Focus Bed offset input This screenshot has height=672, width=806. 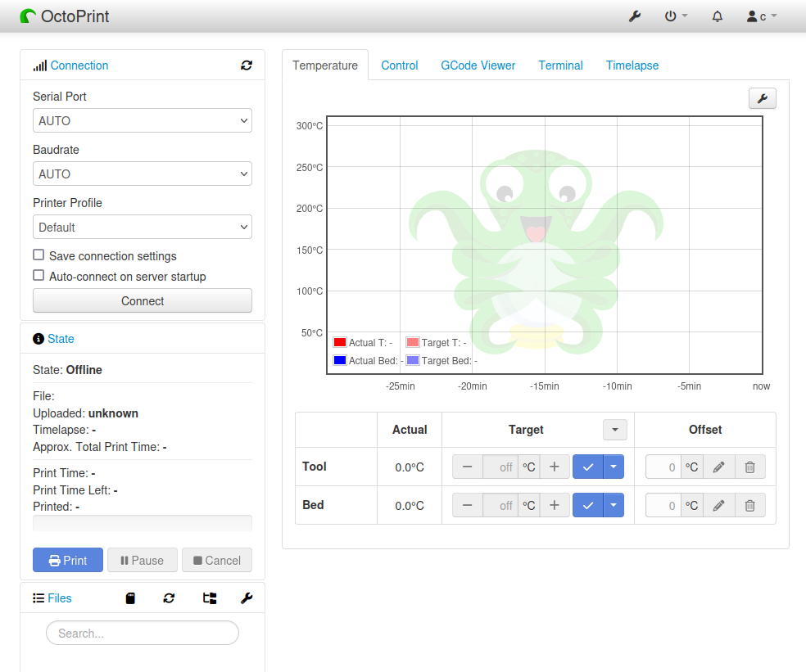tap(663, 505)
